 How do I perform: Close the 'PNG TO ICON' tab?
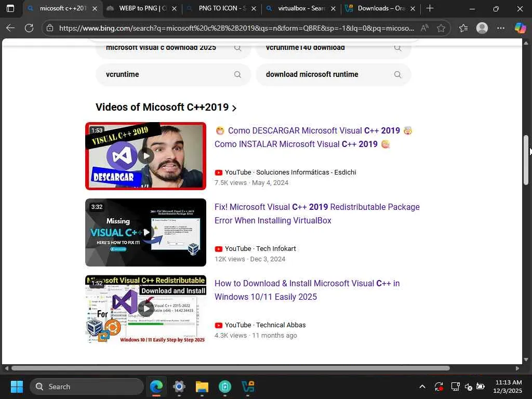(x=254, y=8)
